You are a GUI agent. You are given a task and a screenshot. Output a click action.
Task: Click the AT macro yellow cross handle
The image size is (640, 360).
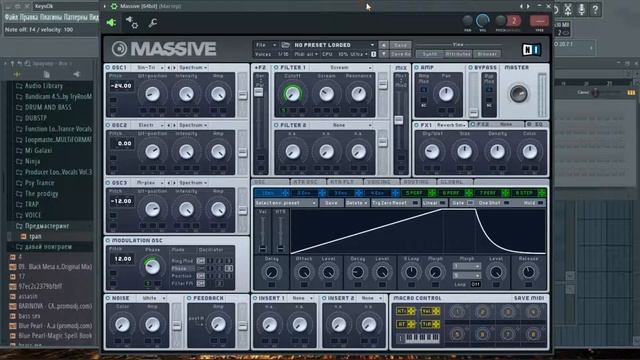pos(411,324)
